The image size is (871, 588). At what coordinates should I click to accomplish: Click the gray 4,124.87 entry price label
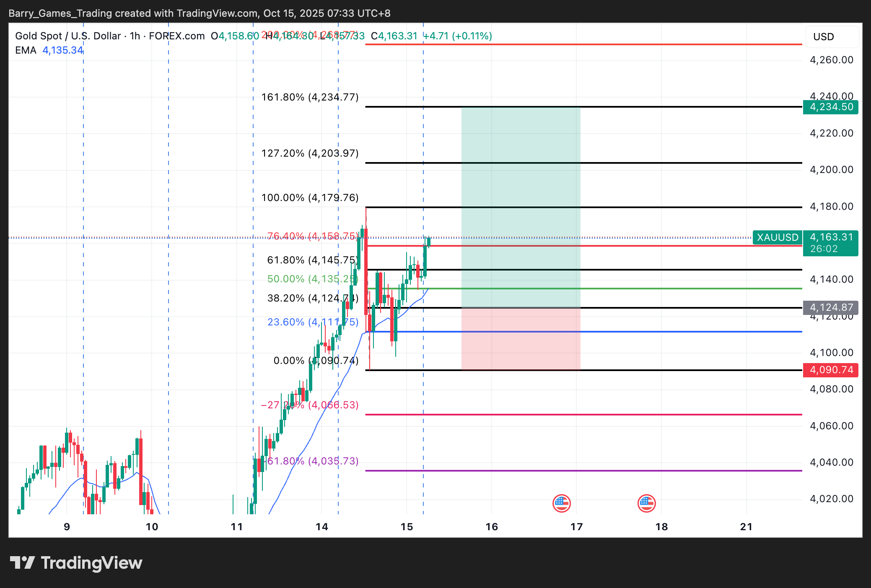coord(831,308)
